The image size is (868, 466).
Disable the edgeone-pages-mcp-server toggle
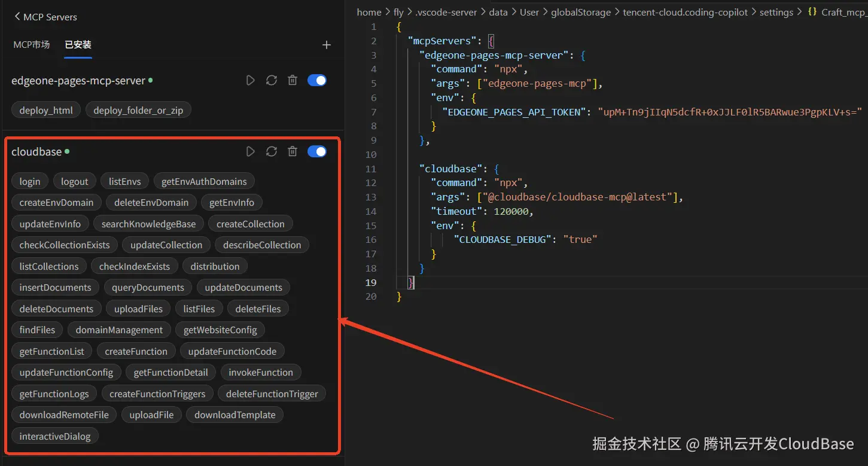[x=317, y=80]
